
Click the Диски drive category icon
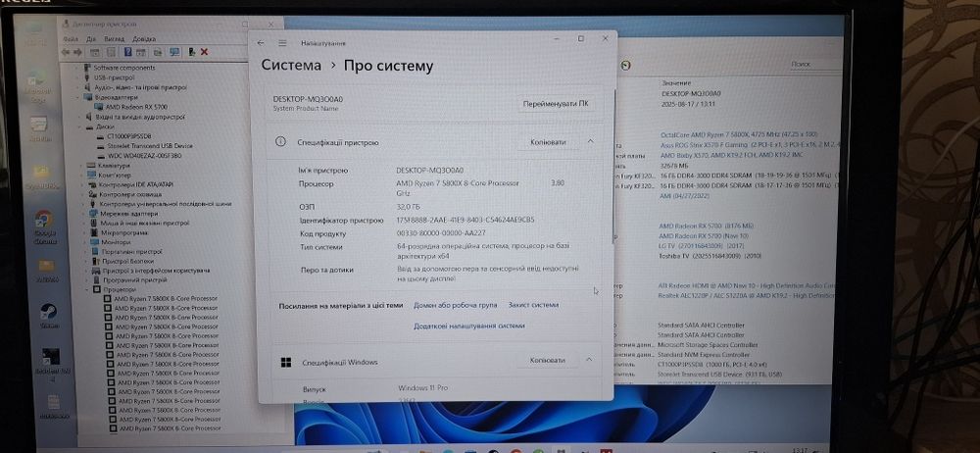(89, 127)
